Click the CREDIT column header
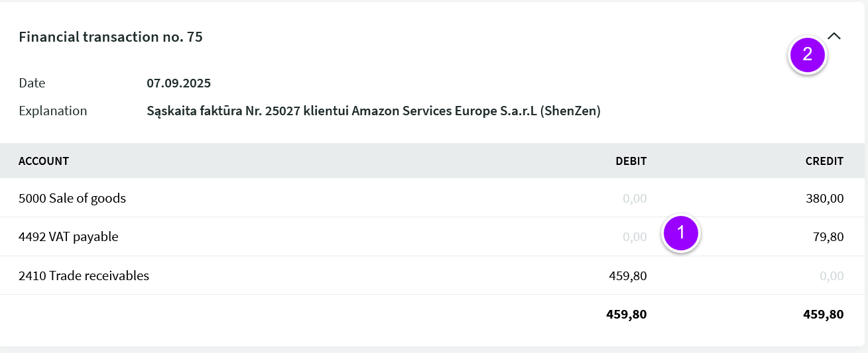Screen dimensions: 868x353 point(824,161)
